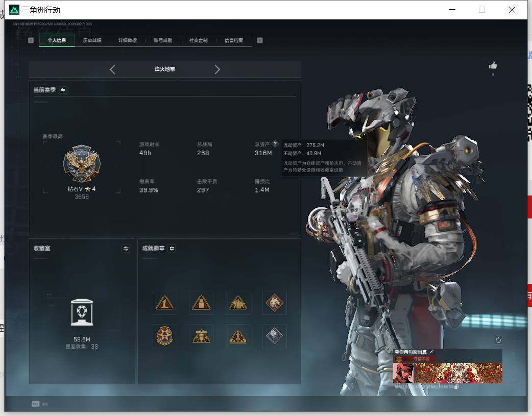Select the third triangle badge in top row
This screenshot has height=416, width=532.
coord(238,303)
